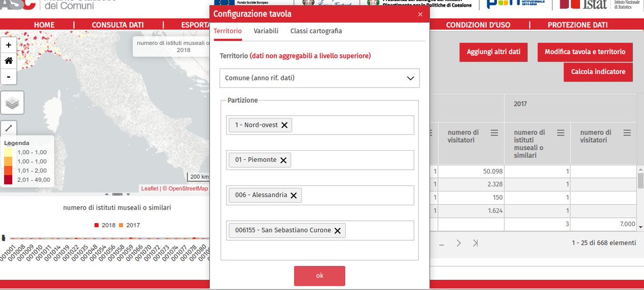The image size is (644, 290).
Task: Click inside the Piemonte partition field
Action: (x=320, y=160)
